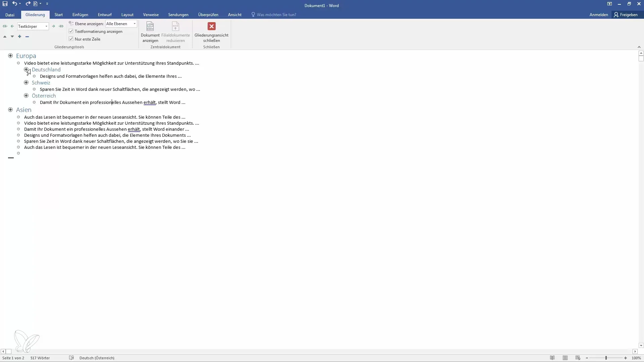Promote the level with single left arrow
This screenshot has width=644, height=362.
(x=12, y=26)
